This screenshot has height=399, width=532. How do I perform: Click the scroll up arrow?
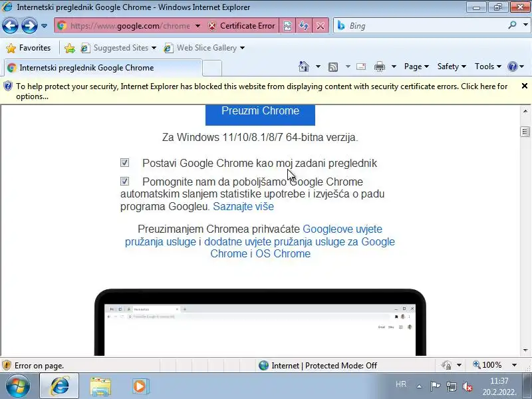click(x=525, y=111)
